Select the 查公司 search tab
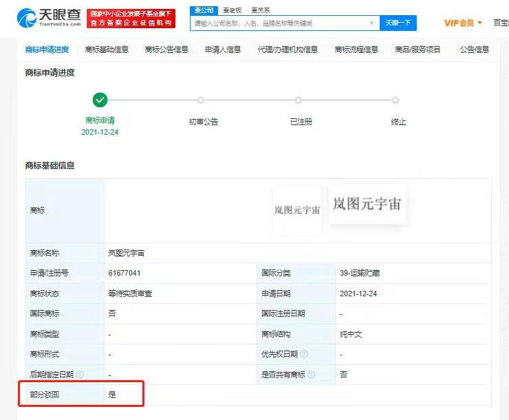 [203, 10]
